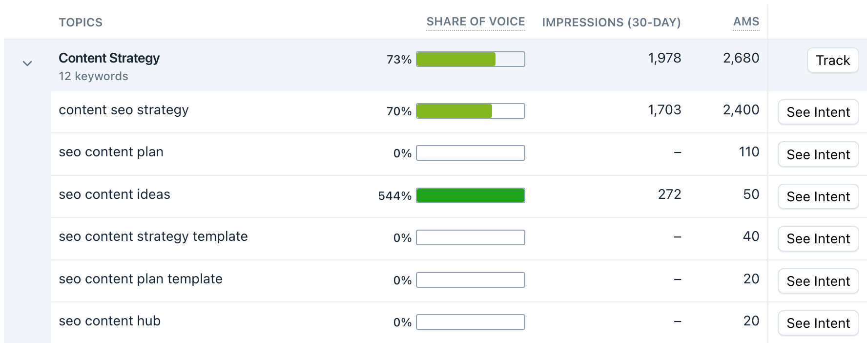Image resolution: width=868 pixels, height=343 pixels.
Task: View intent for seo content ideas
Action: point(818,196)
